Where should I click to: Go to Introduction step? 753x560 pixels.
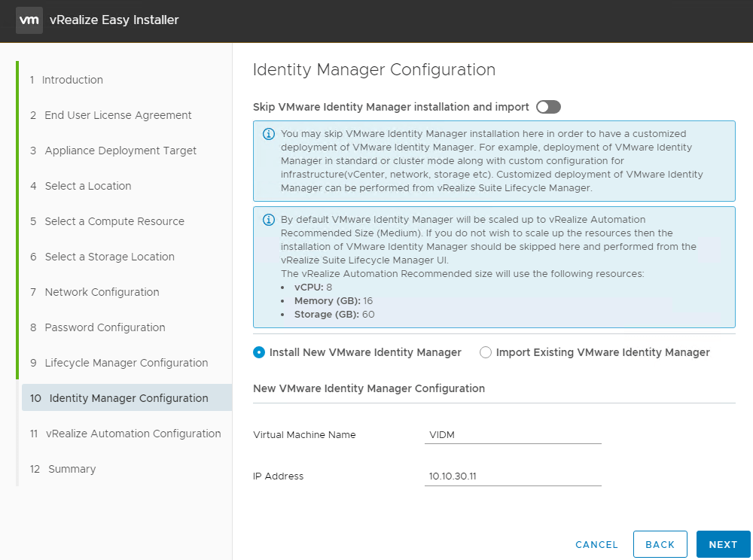point(72,80)
